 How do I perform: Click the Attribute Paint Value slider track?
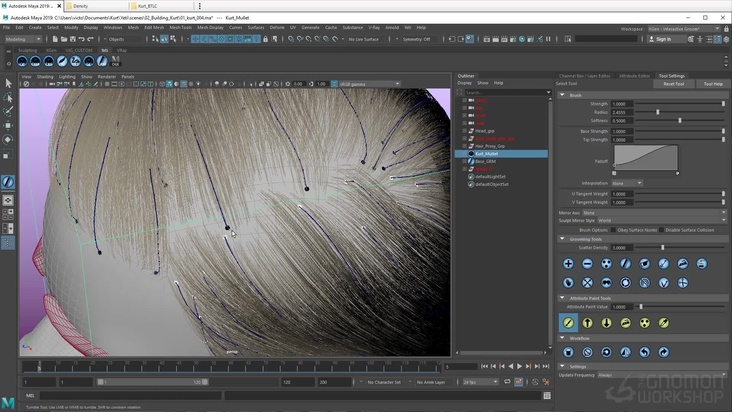tap(679, 307)
